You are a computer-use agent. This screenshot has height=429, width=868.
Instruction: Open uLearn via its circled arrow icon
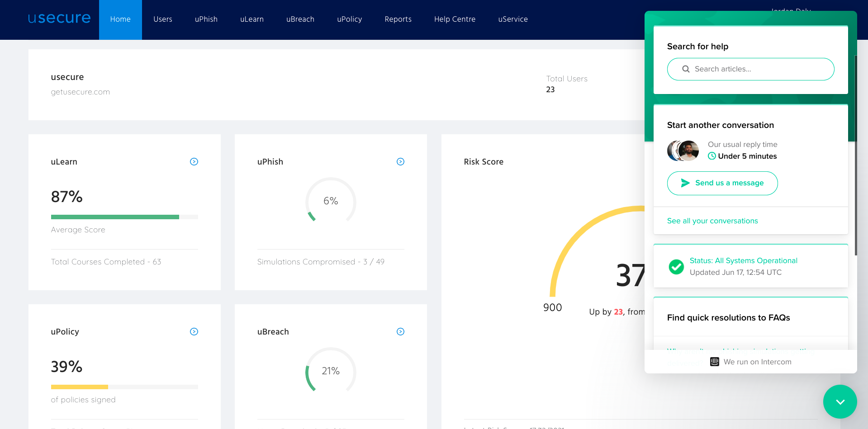[x=194, y=161]
